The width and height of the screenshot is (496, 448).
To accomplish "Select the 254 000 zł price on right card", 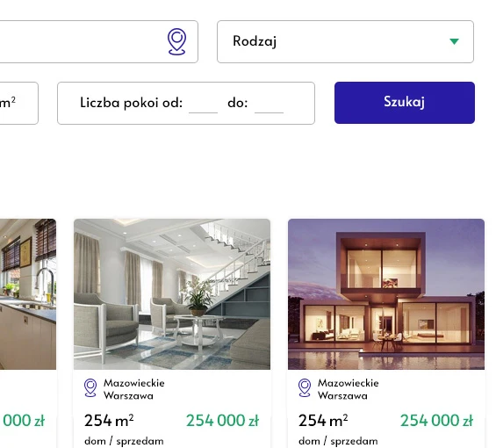I will (436, 421).
